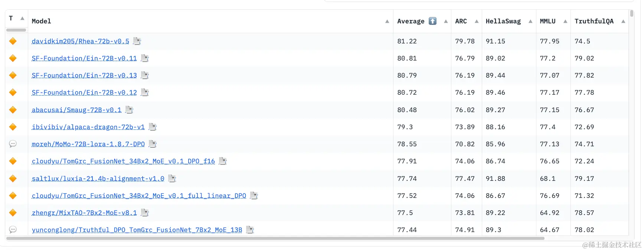Open cloudyu TomGrc_FusionNet DPO_f16 link
Screen dimensions: 644x251
point(123,161)
